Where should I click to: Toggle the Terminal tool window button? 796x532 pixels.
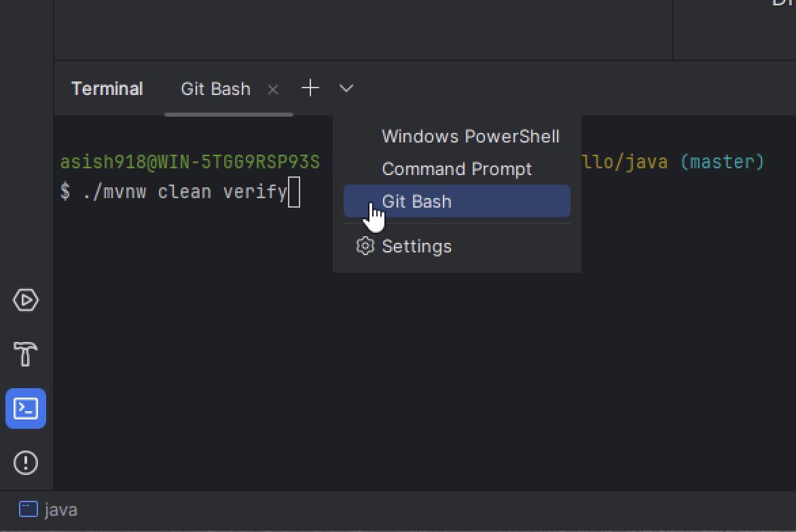25,408
